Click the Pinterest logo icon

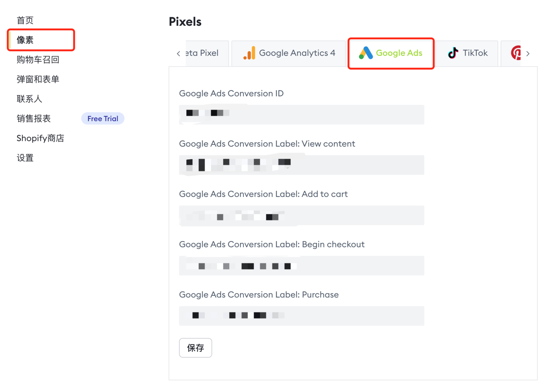(x=516, y=53)
